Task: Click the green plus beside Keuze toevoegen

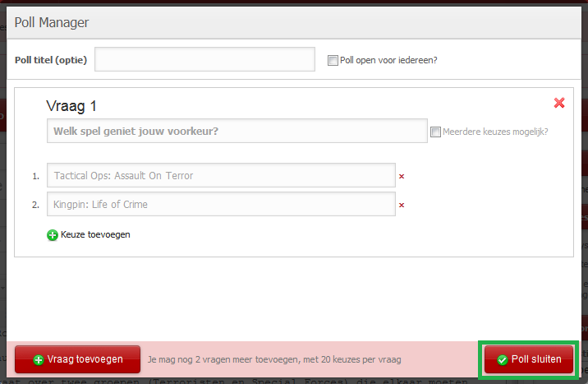Action: coord(53,234)
